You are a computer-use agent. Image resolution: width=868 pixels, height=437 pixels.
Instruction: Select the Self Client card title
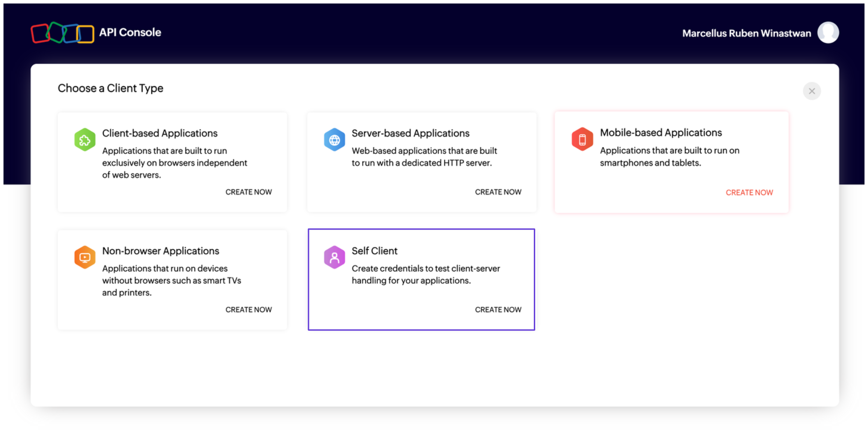click(x=374, y=251)
